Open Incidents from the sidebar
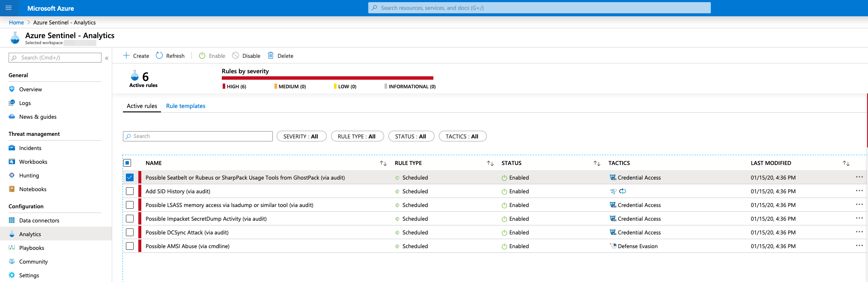 point(30,148)
